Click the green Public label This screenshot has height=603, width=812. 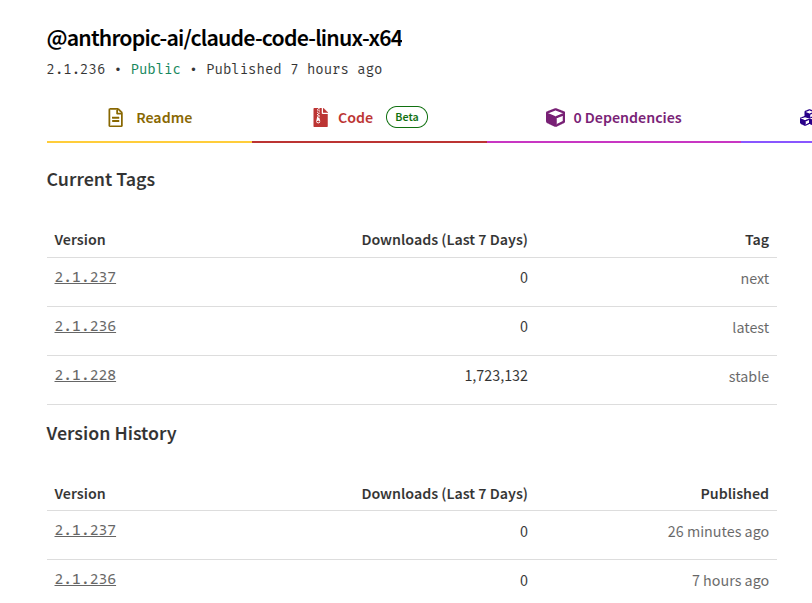(x=156, y=69)
